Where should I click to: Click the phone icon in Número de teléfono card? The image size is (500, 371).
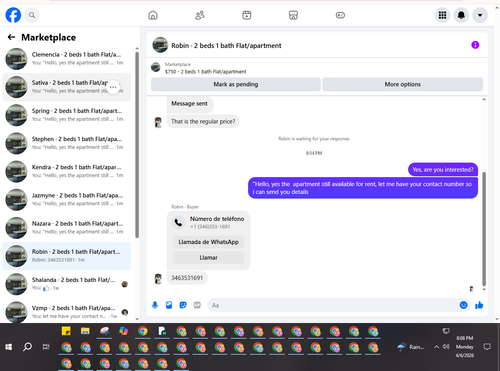pyautogui.click(x=179, y=222)
